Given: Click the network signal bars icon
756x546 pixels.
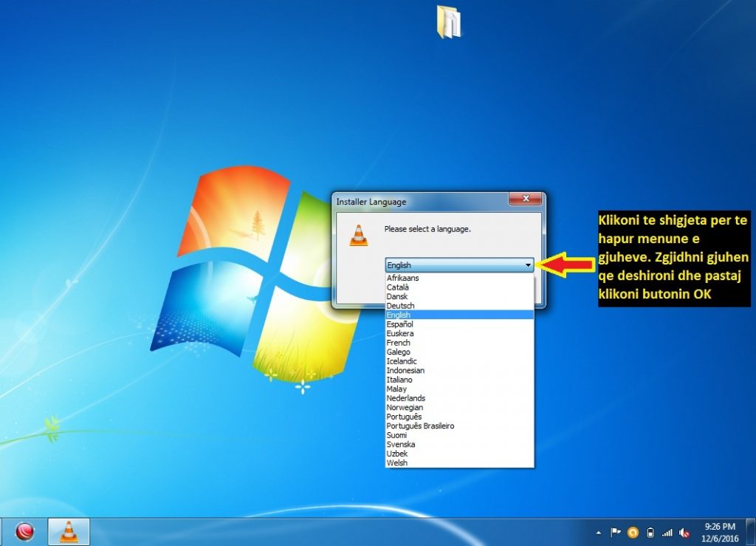Looking at the screenshot, I should [x=667, y=532].
